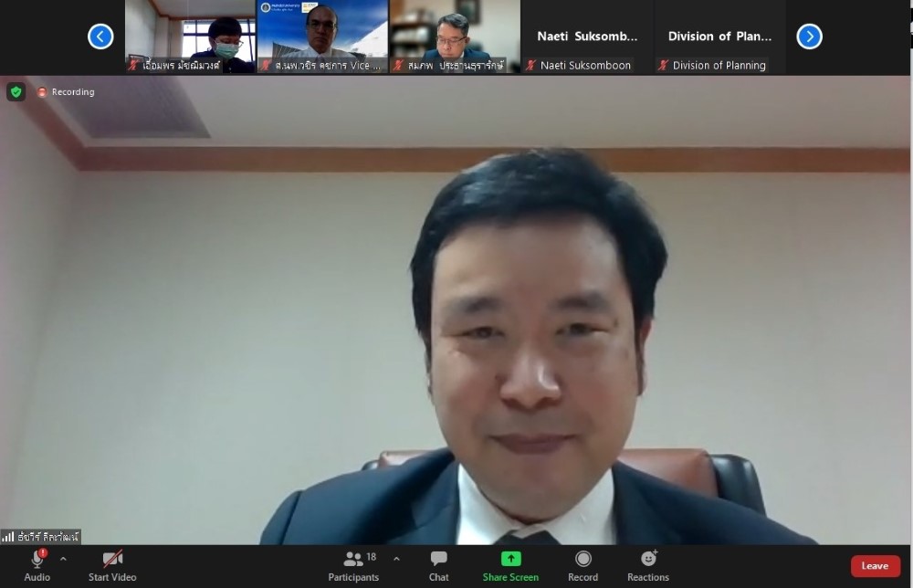The height and width of the screenshot is (588, 913).
Task: Leave the meeting
Action: (875, 566)
